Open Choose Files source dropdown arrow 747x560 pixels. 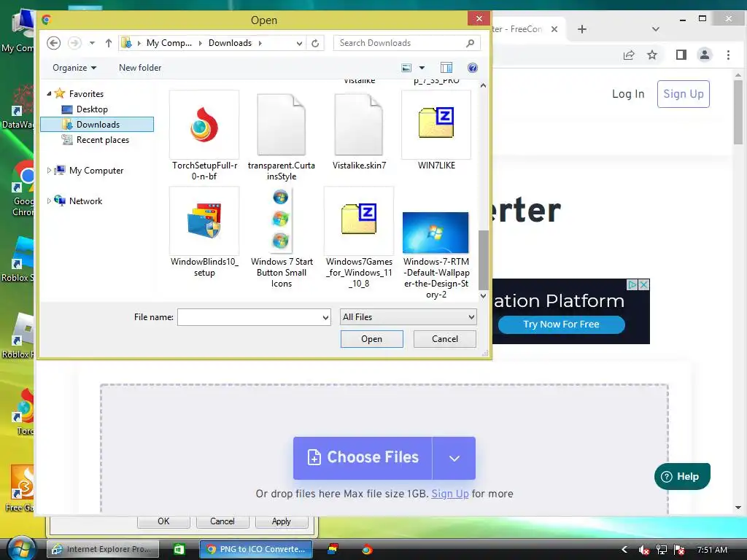(x=454, y=458)
